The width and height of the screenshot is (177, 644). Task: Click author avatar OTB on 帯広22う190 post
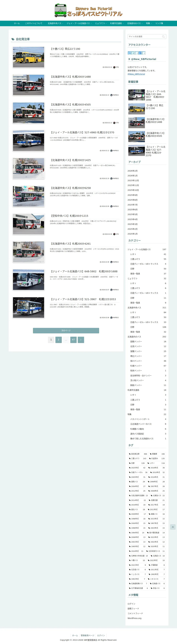coord(114,67)
